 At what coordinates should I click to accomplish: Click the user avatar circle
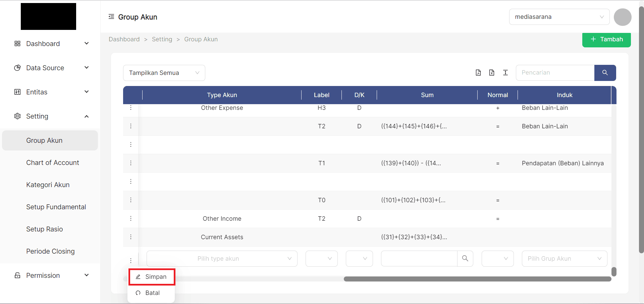coord(623,17)
